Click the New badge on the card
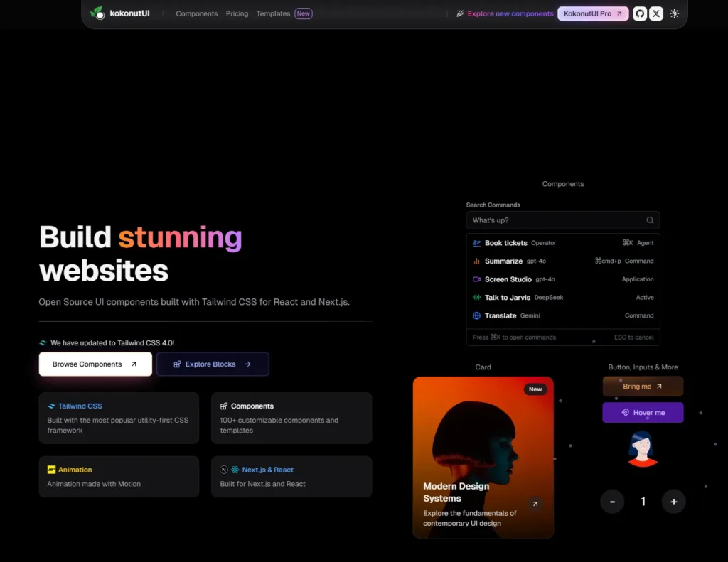 (x=535, y=389)
